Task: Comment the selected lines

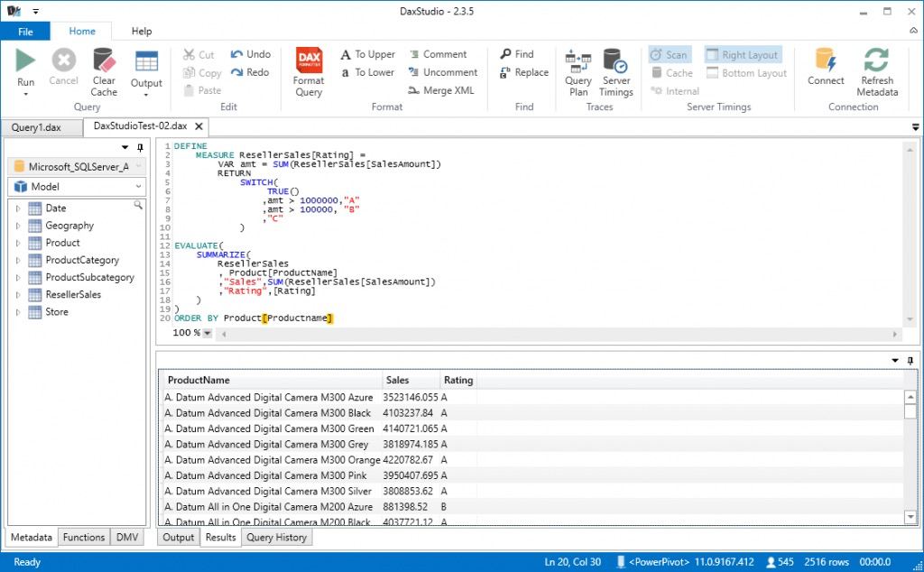Action: (x=438, y=53)
